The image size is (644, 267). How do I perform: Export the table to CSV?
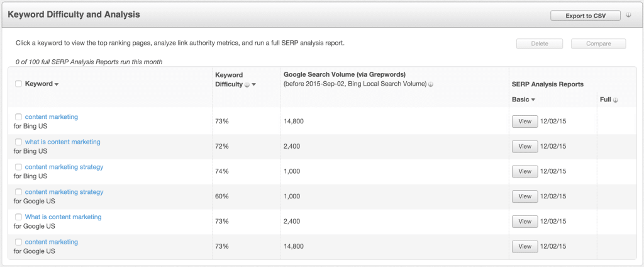(x=586, y=16)
